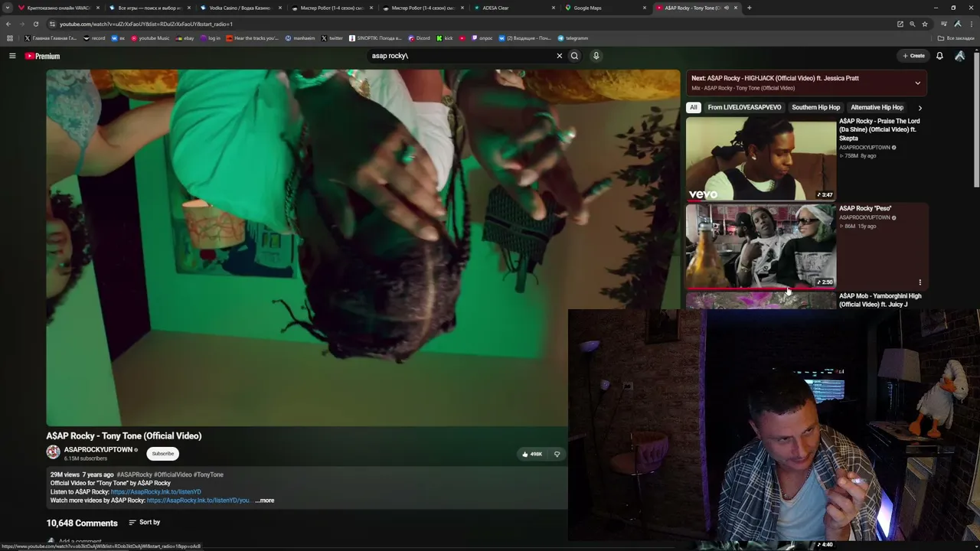Viewport: 980px width, 551px height.
Task: Open ASAPROCKYUPTOWN channel name link
Action: tap(98, 450)
